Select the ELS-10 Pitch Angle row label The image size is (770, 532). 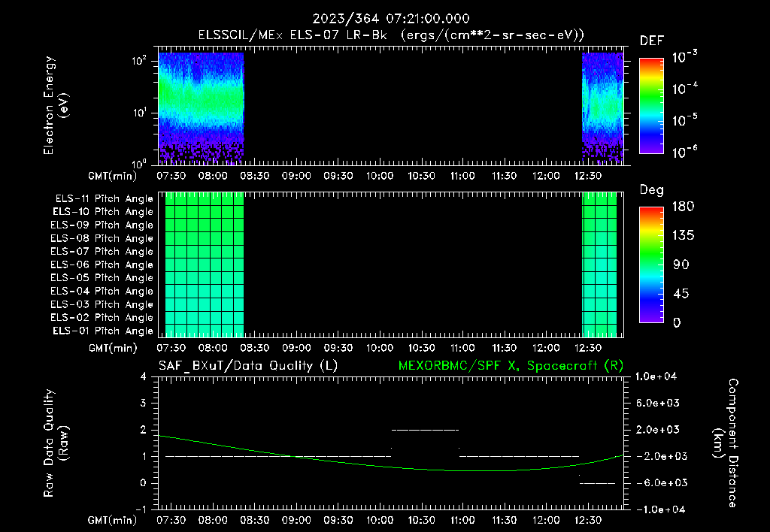(103, 212)
